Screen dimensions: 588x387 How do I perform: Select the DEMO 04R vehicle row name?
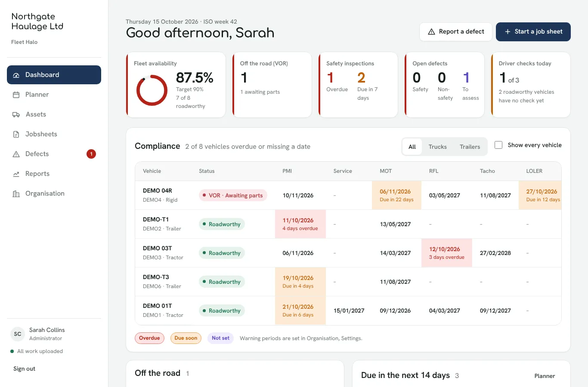click(158, 190)
